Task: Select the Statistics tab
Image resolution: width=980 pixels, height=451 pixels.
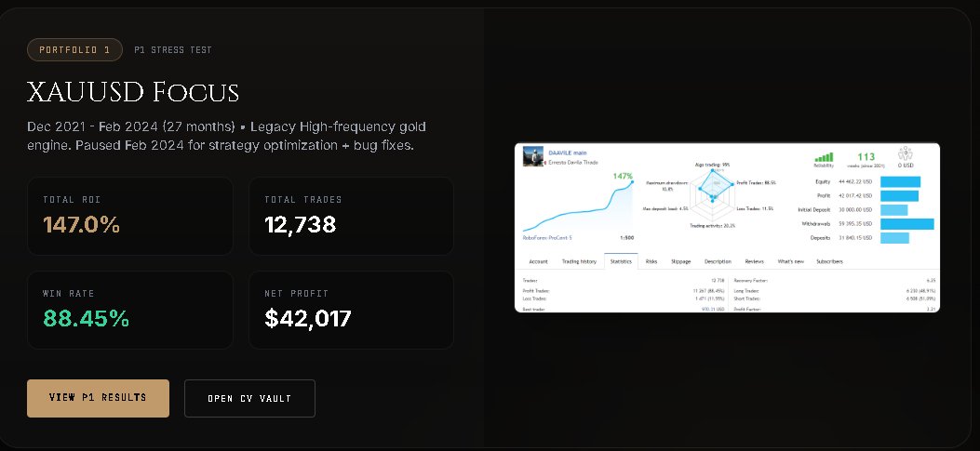Action: pyautogui.click(x=622, y=261)
